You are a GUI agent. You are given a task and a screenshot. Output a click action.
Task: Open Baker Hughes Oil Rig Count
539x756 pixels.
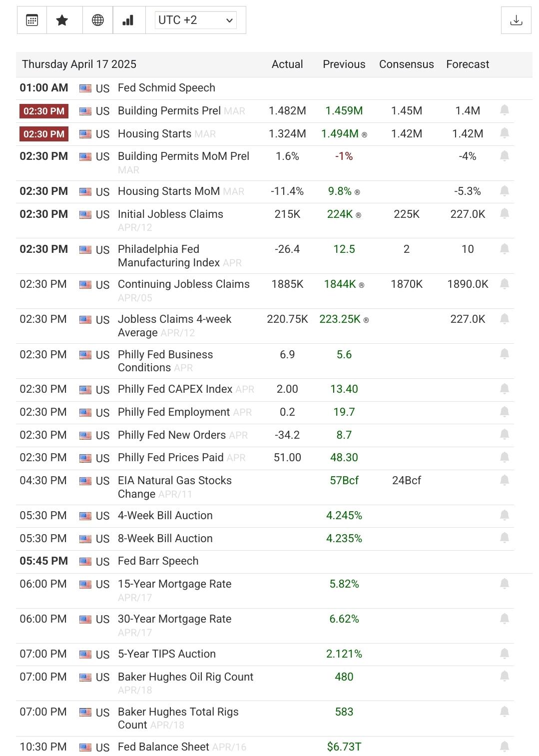(185, 677)
